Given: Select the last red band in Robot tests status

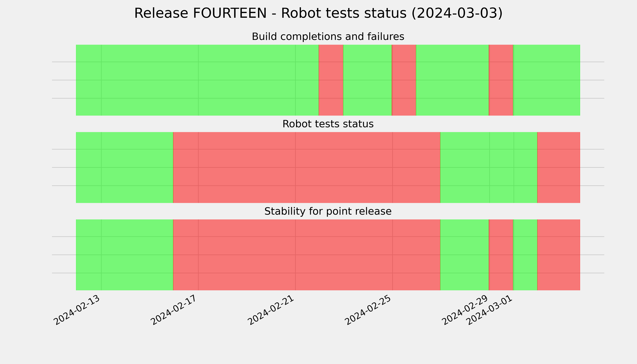Looking at the screenshot, I should coord(558,167).
